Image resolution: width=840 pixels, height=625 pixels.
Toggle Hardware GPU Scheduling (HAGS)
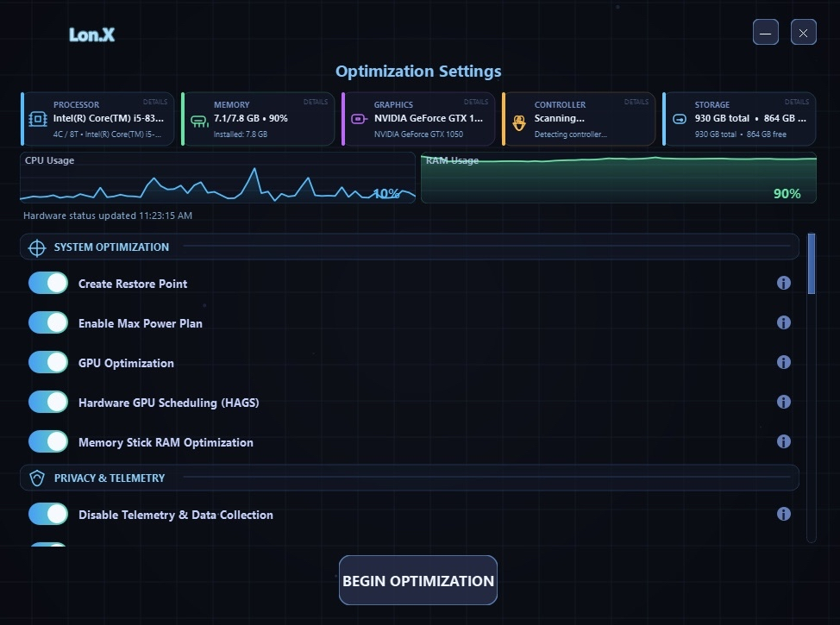click(x=47, y=402)
